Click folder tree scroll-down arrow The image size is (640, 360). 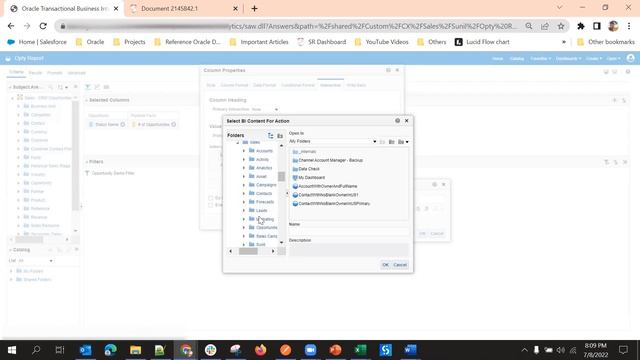[281, 242]
